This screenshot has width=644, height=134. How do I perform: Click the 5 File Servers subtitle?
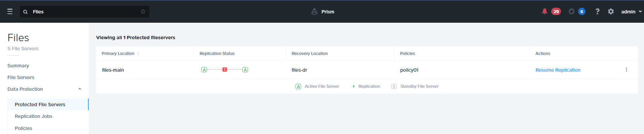pyautogui.click(x=23, y=49)
